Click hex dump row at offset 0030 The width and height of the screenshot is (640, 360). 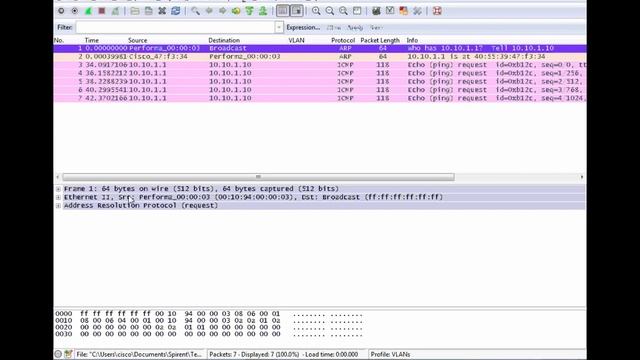209,334
